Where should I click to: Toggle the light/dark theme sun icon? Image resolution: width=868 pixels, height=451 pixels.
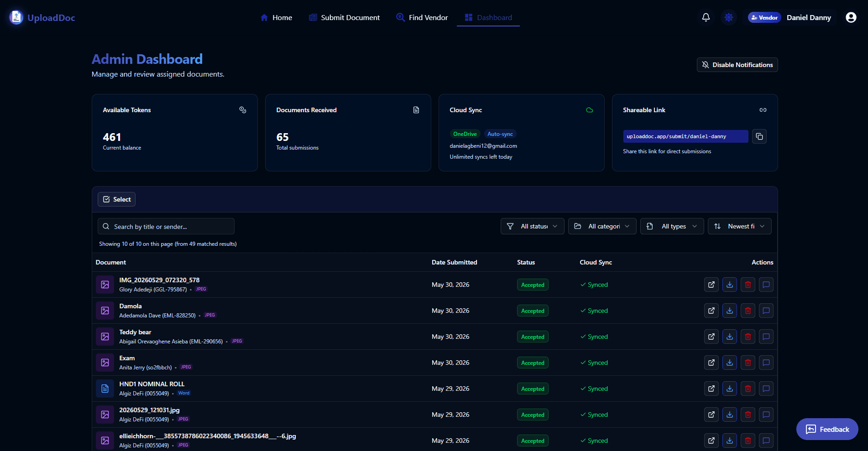[729, 17]
